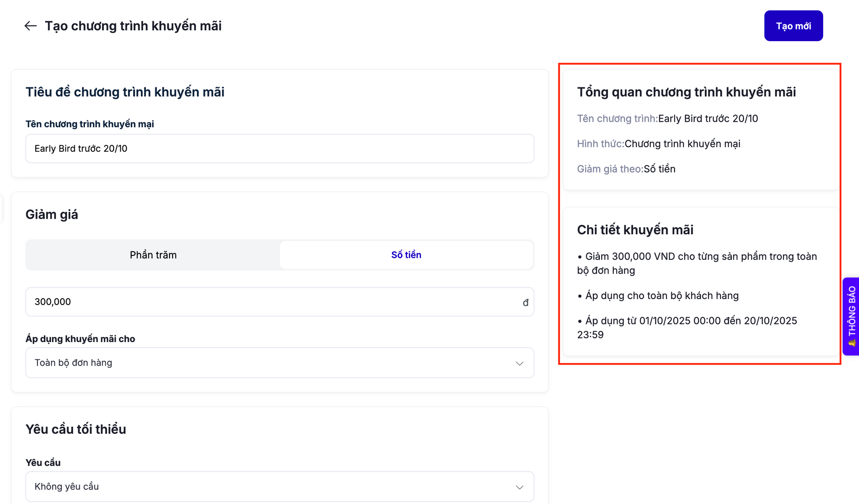Click the 'Giảm giá theo: Số tiền' summary line

click(x=626, y=169)
